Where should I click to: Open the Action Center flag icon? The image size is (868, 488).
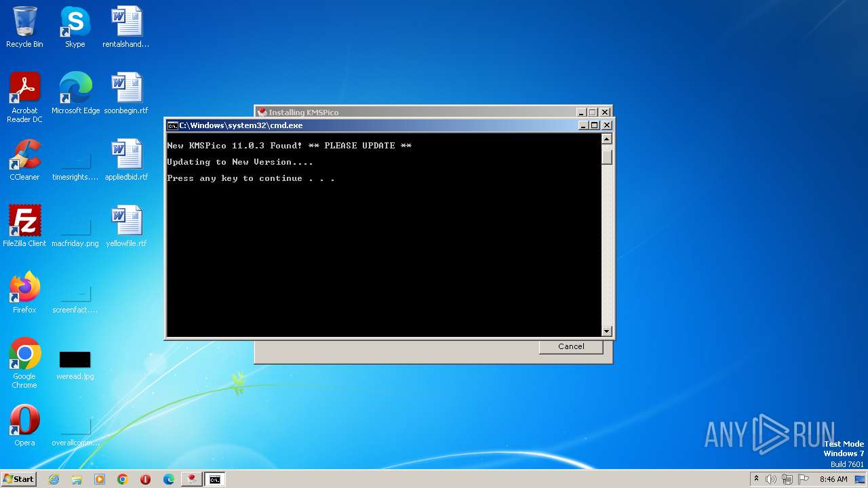pyautogui.click(x=803, y=479)
